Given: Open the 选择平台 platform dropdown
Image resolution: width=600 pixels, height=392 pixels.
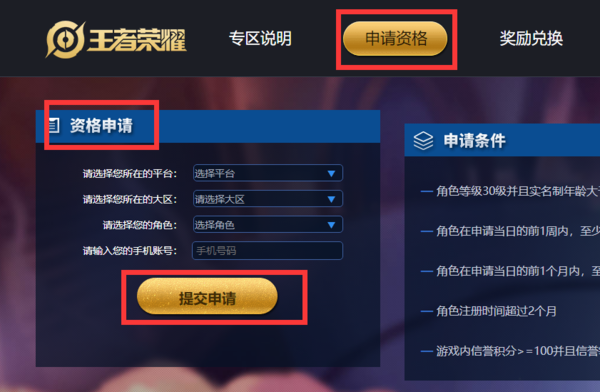Looking at the screenshot, I should 268,173.
